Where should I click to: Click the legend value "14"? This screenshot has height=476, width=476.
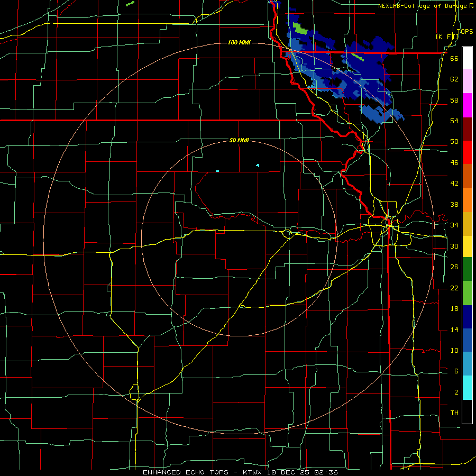click(454, 329)
